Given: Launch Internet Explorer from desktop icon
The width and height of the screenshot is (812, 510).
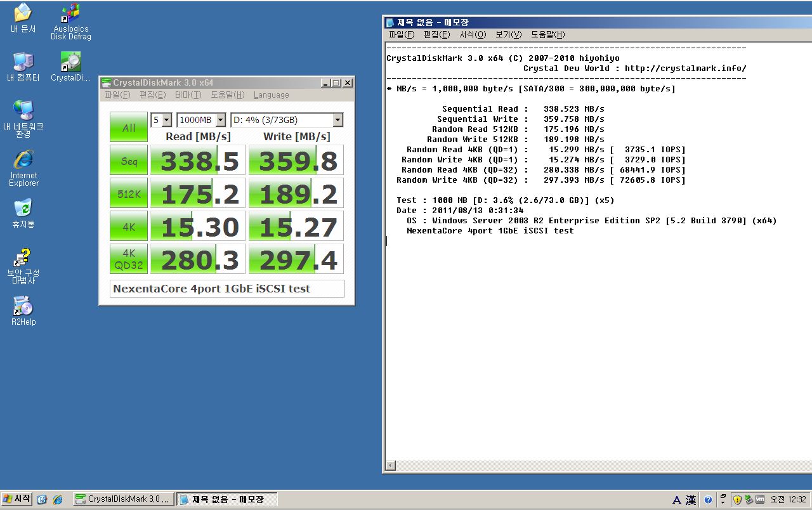Looking at the screenshot, I should click(23, 168).
